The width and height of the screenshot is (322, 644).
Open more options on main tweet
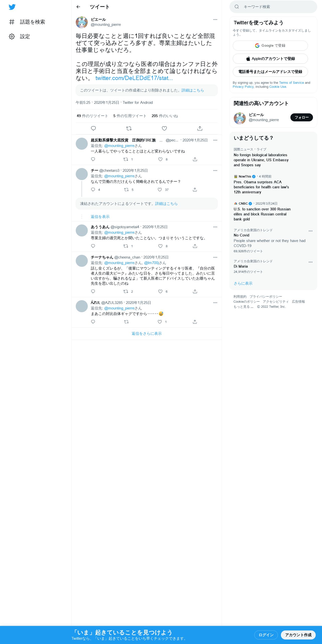click(x=215, y=20)
